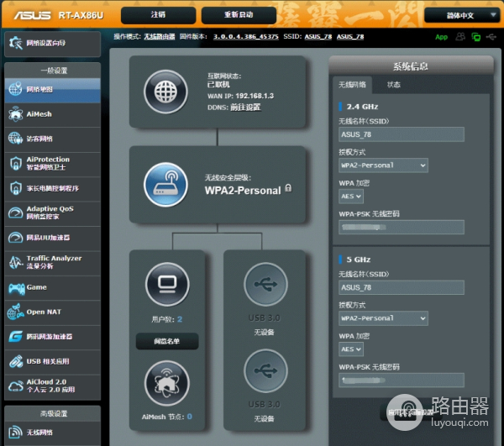Screen dimensions: 504x446
Task: Click the lower USB 3.0 port icon
Action: (x=265, y=370)
